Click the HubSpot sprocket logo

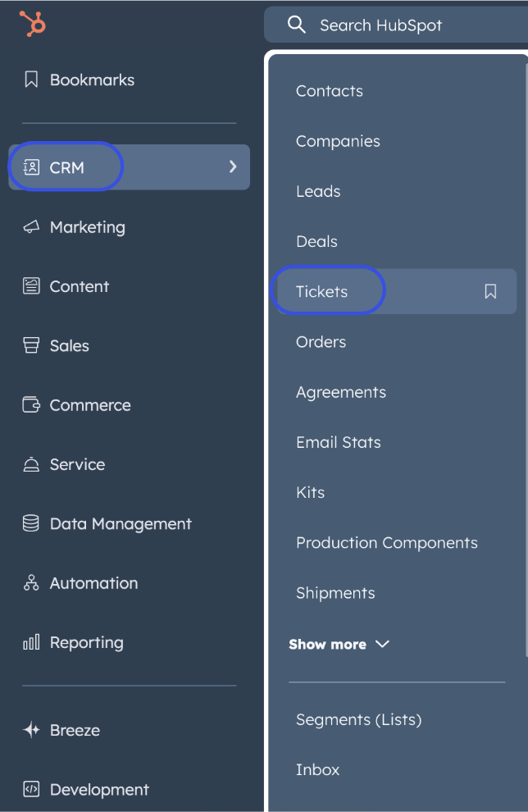pyautogui.click(x=33, y=24)
